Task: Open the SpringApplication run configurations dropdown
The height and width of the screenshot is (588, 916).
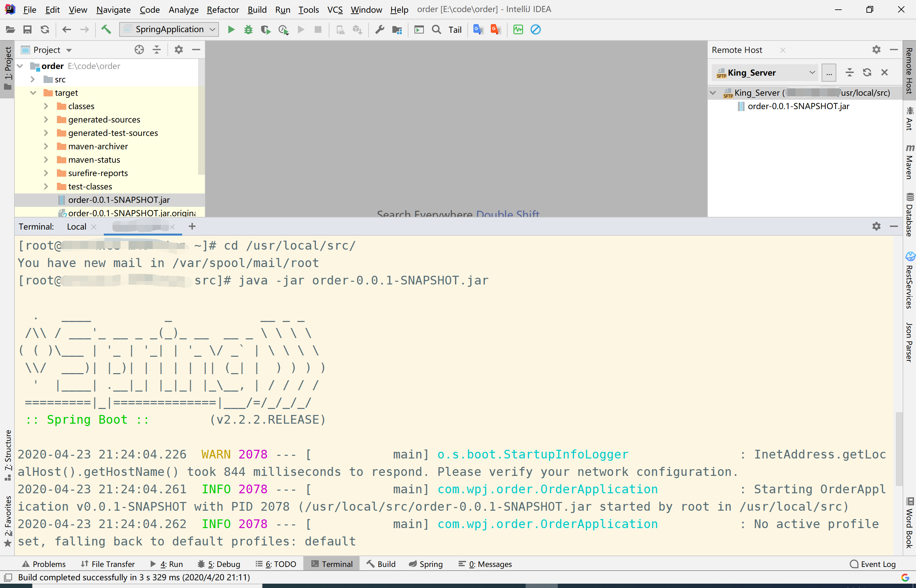Action: click(x=212, y=29)
